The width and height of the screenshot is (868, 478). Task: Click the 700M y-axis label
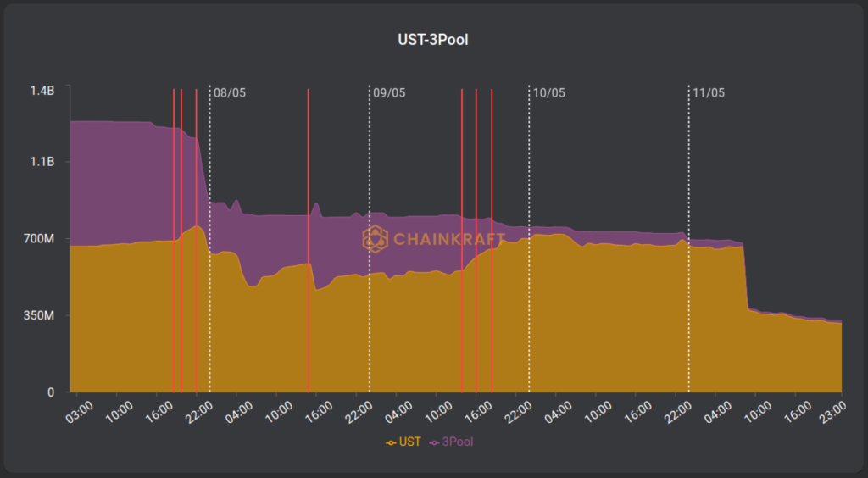[40, 239]
